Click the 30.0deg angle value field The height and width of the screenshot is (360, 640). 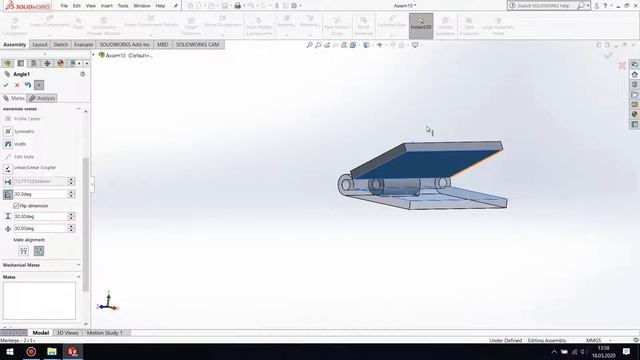click(x=40, y=194)
